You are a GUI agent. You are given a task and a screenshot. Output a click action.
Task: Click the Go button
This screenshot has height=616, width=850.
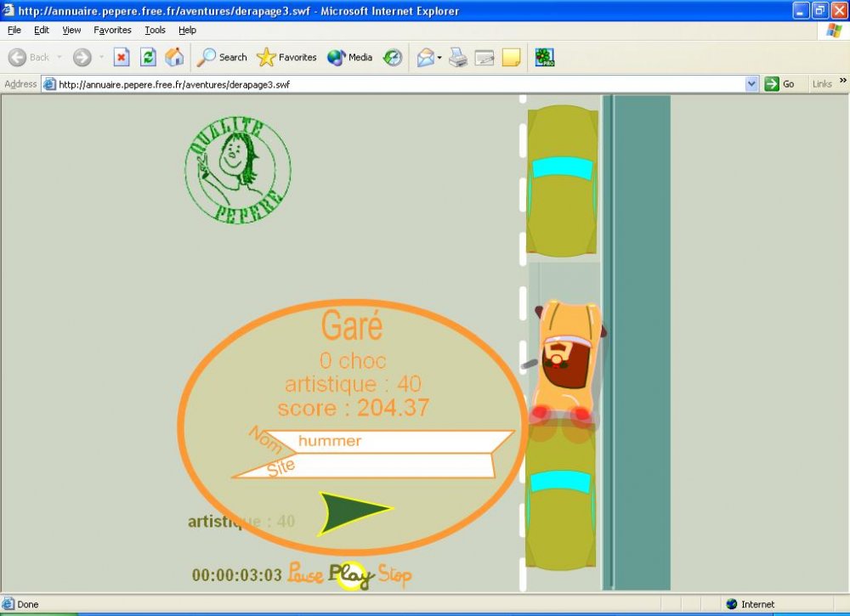click(x=779, y=84)
